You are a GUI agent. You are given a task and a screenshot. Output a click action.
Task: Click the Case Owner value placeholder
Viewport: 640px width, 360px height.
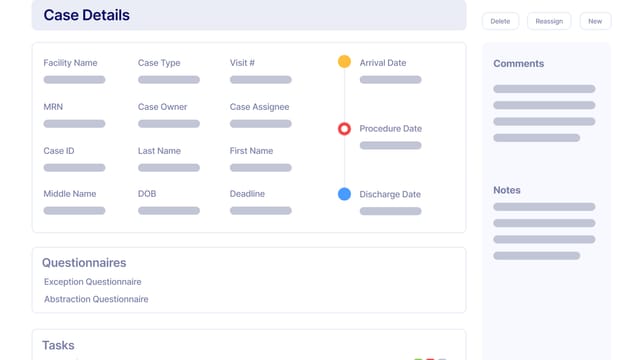point(169,124)
